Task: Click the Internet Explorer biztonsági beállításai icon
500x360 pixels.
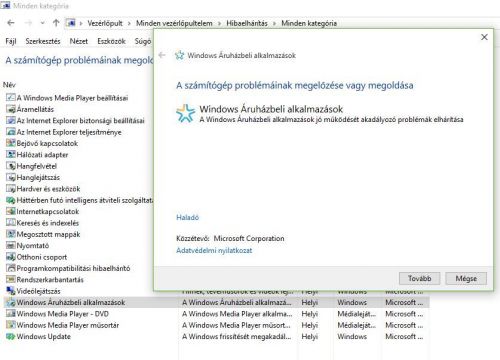Action: point(11,120)
